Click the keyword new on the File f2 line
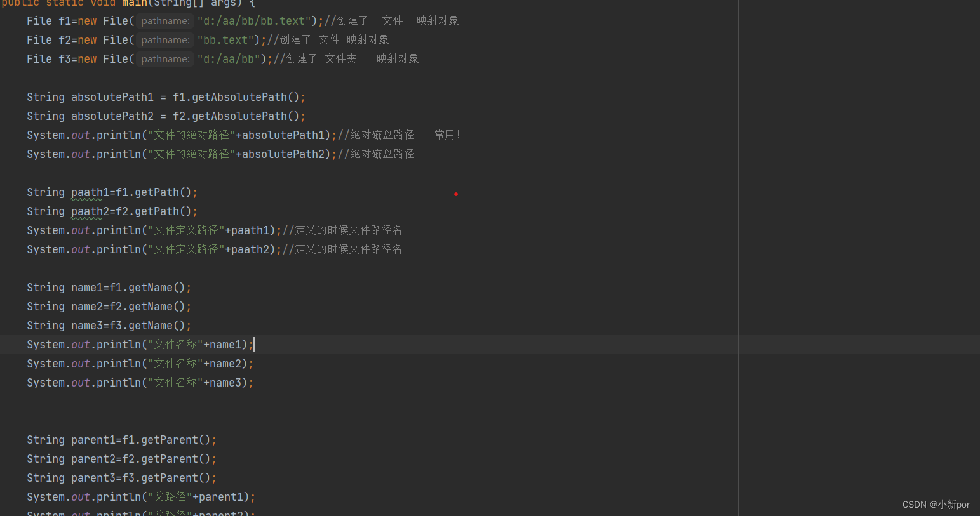Screen dimensions: 980x516 pyautogui.click(x=87, y=39)
